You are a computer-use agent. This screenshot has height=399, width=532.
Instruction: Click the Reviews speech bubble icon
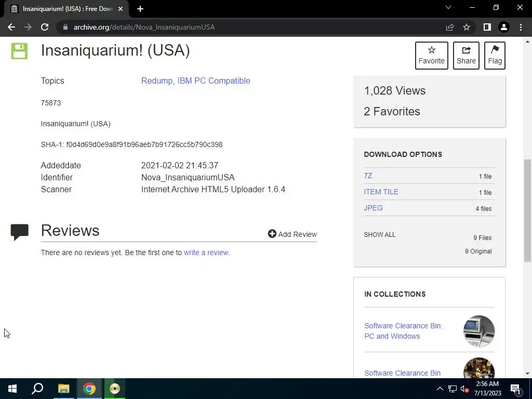coord(20,232)
